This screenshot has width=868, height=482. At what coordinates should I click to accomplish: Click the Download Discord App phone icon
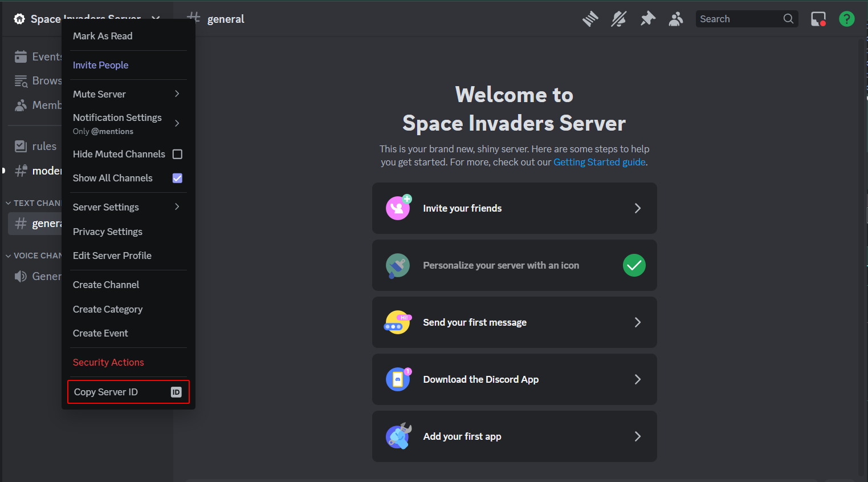pos(398,379)
